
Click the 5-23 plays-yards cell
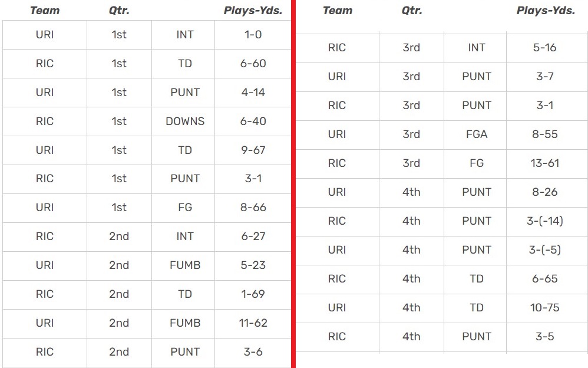pyautogui.click(x=253, y=265)
